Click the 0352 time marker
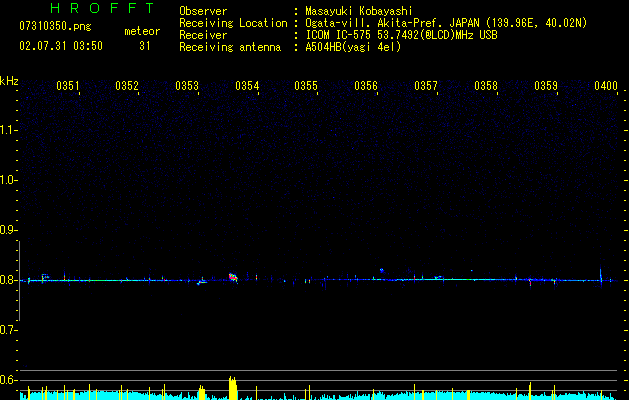Image resolution: width=629 pixels, height=400 pixels. coord(127,86)
